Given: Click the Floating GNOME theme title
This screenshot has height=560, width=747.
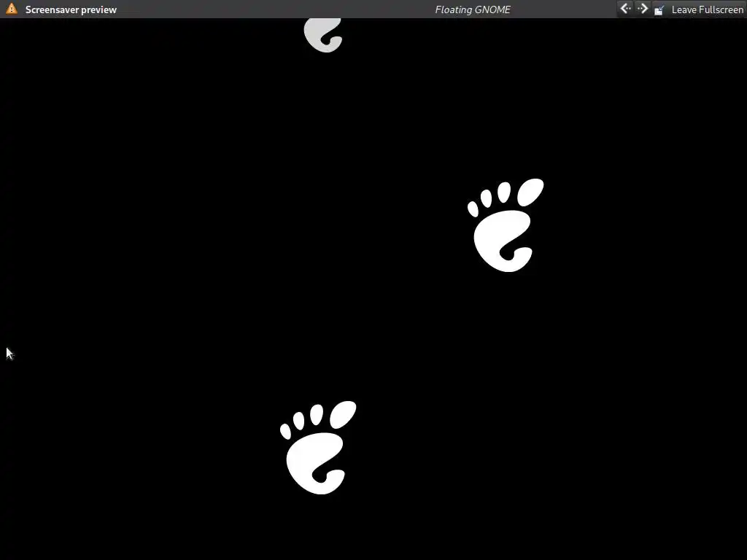Looking at the screenshot, I should 473,9.
